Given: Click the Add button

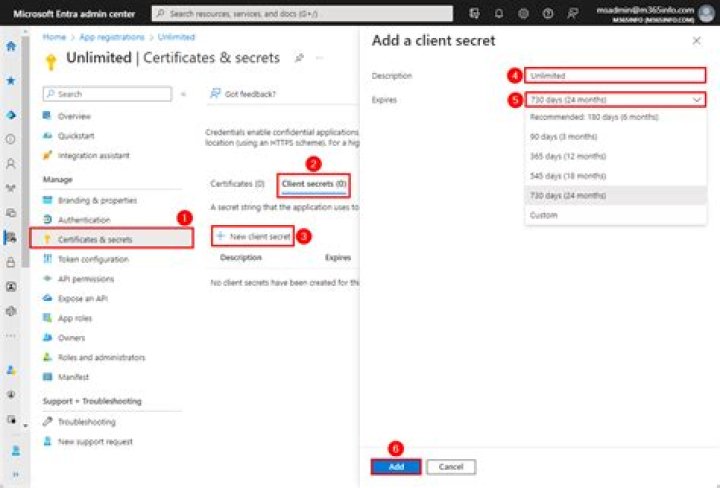Looking at the screenshot, I should 396,467.
